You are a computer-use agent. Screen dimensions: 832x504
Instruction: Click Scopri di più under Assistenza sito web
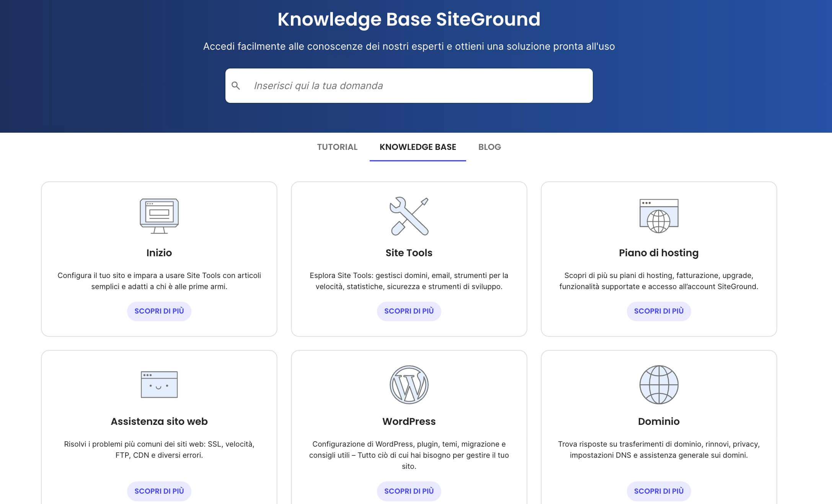coord(159,491)
